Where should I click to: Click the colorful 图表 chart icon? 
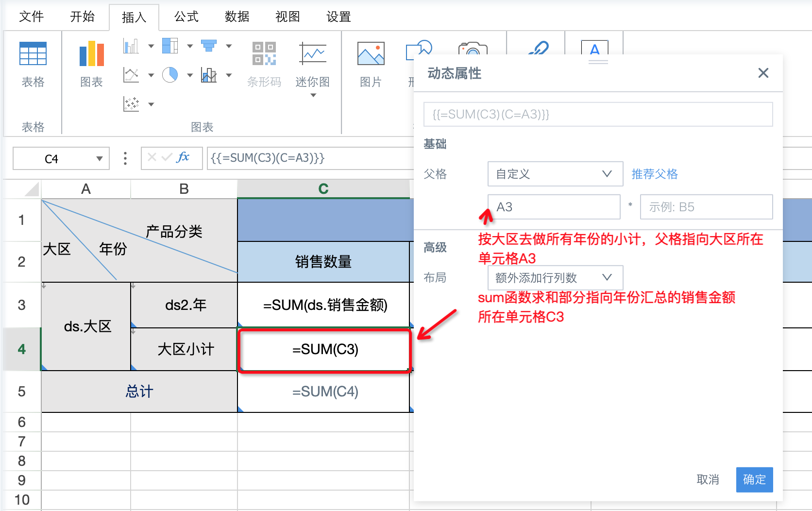[91, 53]
